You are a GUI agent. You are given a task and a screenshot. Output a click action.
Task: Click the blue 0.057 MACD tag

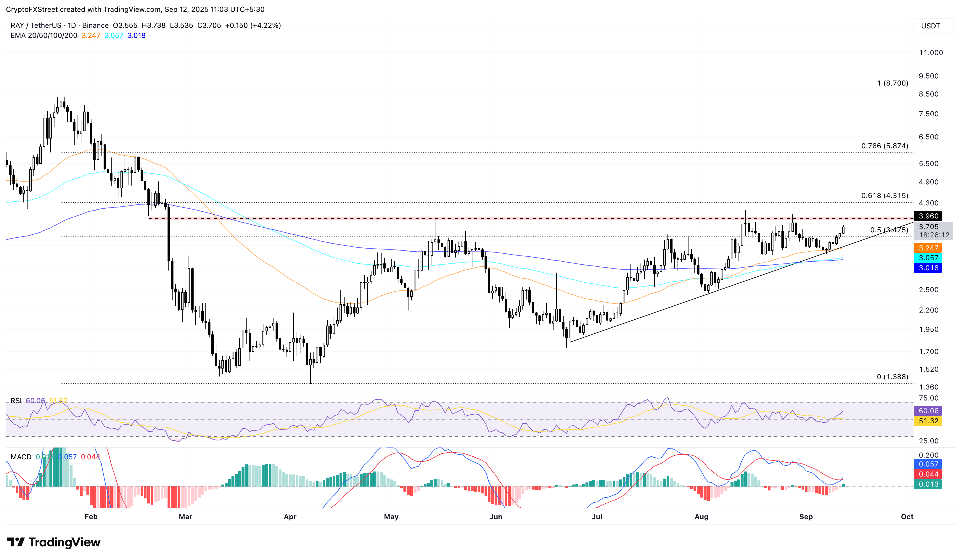tap(928, 464)
